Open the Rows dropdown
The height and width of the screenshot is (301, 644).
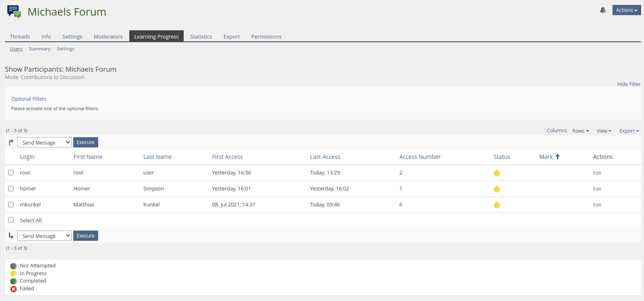click(x=580, y=131)
